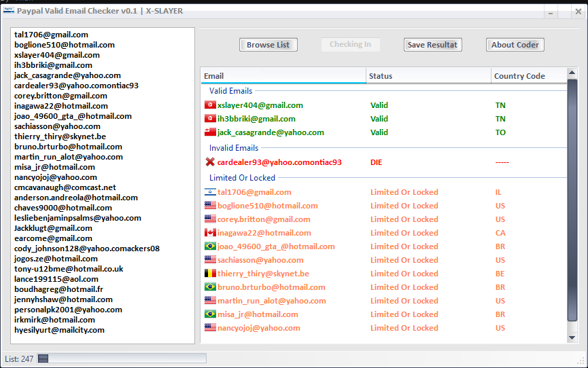Click the Israel flag beside tal1706@gmail.com result
Viewport: 588px width, 368px height.
(210, 192)
